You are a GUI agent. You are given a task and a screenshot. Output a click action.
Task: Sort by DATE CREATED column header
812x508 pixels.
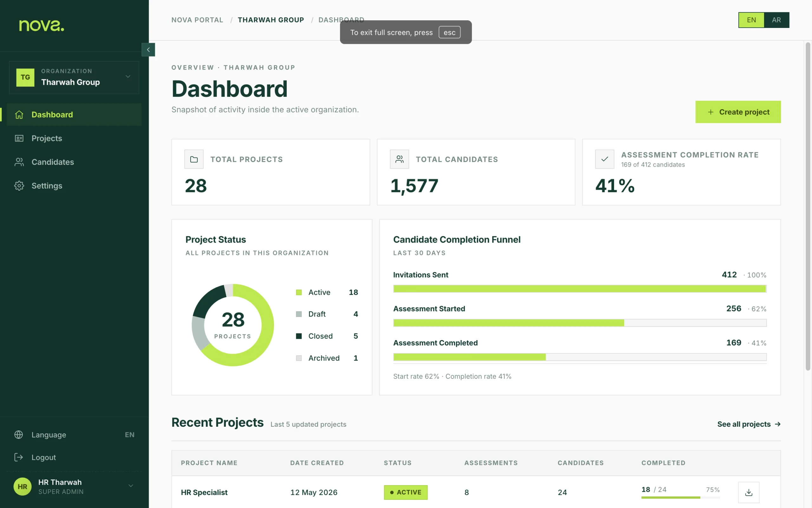(317, 463)
